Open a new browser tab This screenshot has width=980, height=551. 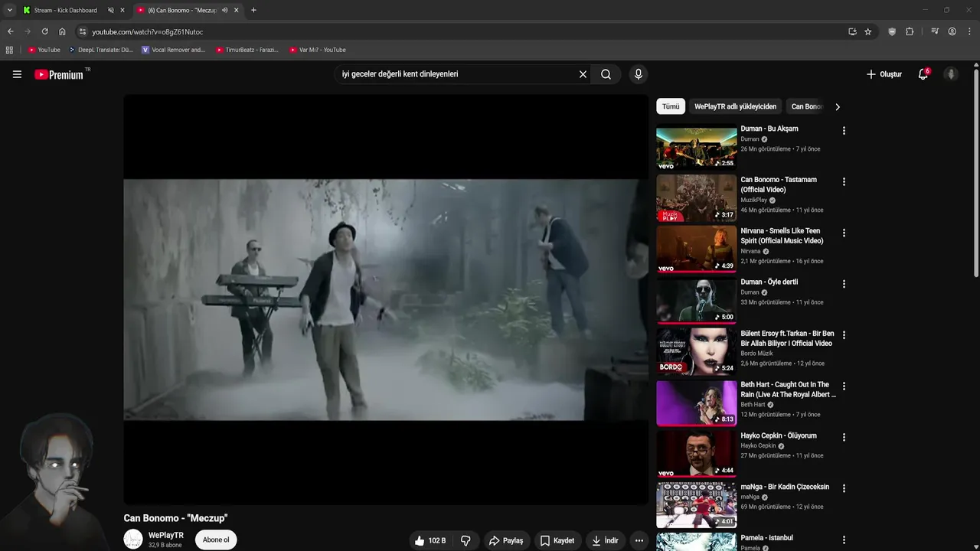tap(253, 10)
